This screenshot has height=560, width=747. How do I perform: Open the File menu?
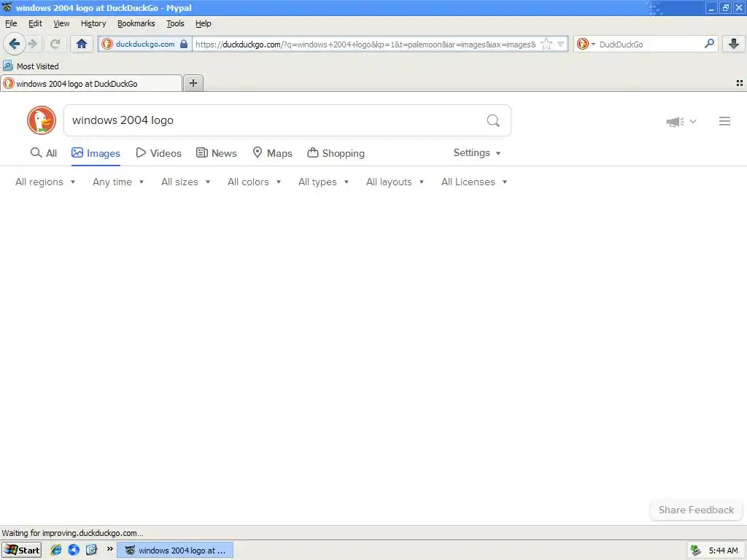[11, 23]
